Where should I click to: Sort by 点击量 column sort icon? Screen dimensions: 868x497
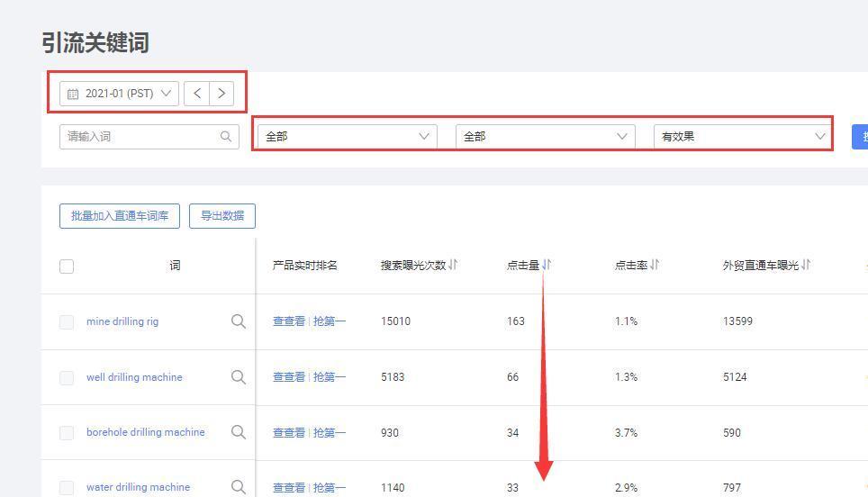coord(547,265)
